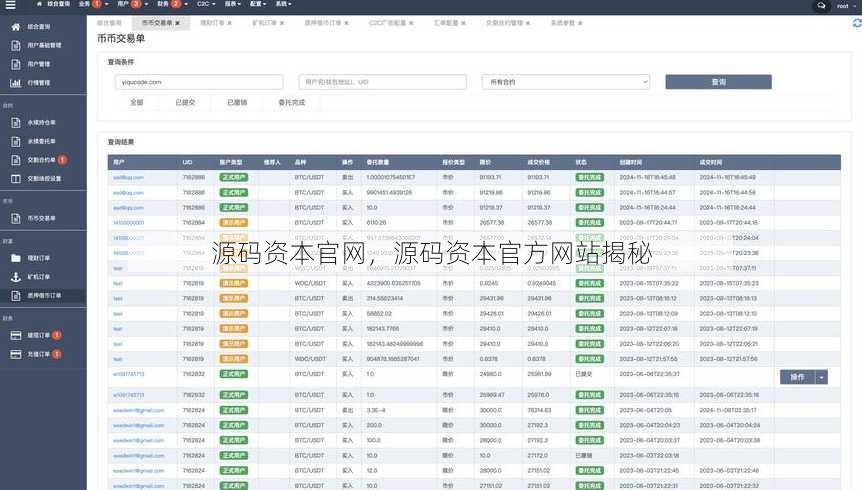Click quantity cell 314.55623414
This screenshot has height=490, width=862.
click(384, 298)
